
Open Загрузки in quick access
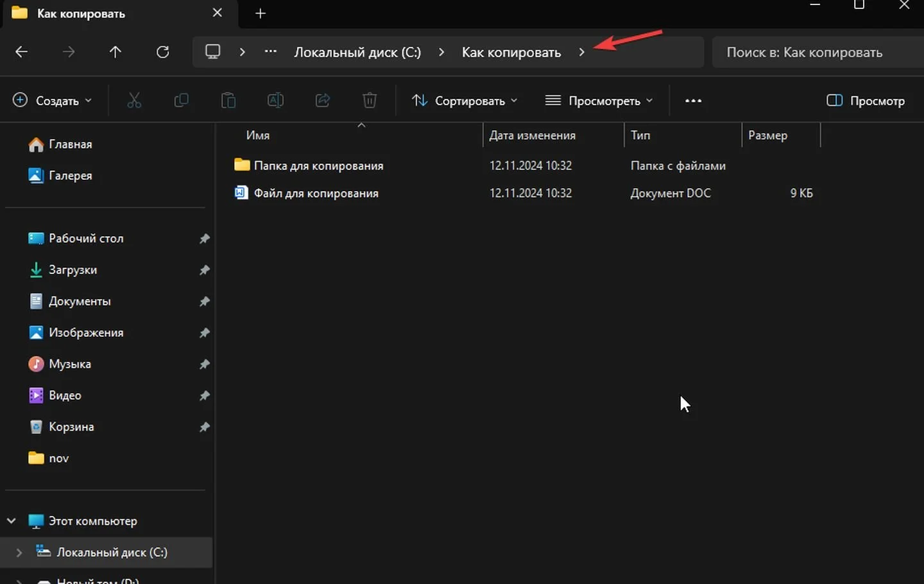click(73, 270)
